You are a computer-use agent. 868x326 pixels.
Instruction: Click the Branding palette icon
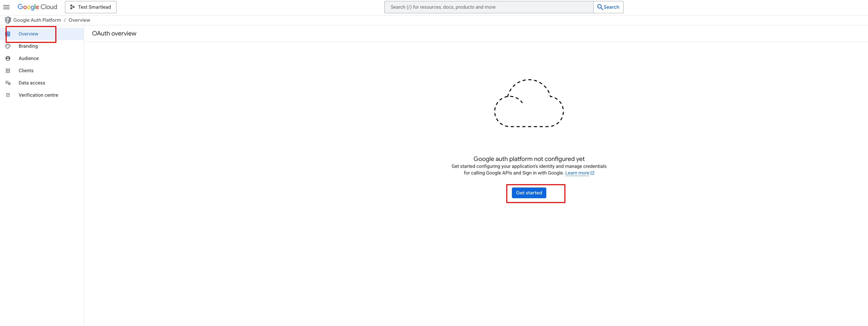pyautogui.click(x=8, y=46)
